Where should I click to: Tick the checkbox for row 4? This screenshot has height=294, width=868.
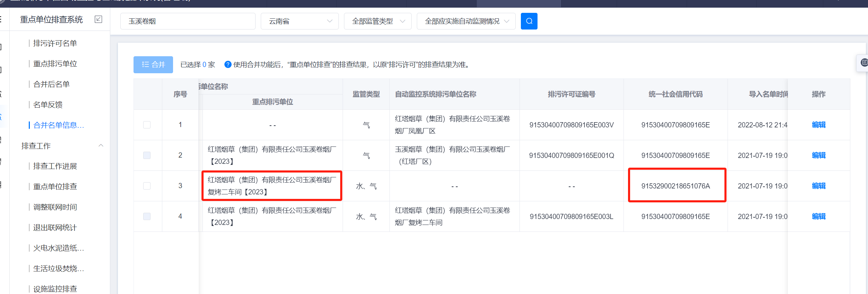147,216
